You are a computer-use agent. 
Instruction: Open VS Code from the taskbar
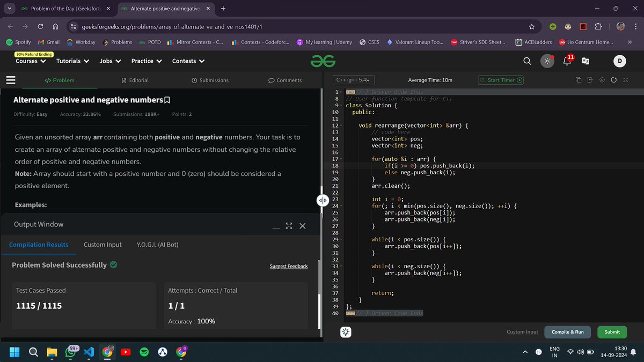coord(89,352)
